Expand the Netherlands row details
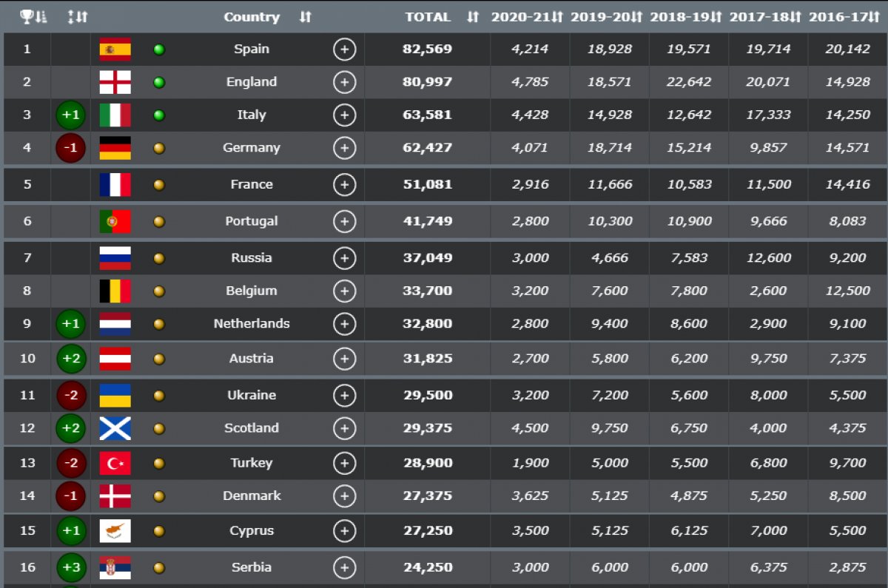This screenshot has height=588, width=888. 344,324
